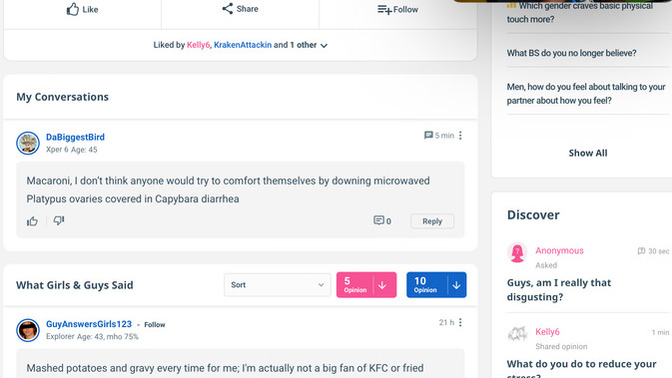The height and width of the screenshot is (378, 672).
Task: Click the '30 sec' timestamp icon
Action: [641, 251]
